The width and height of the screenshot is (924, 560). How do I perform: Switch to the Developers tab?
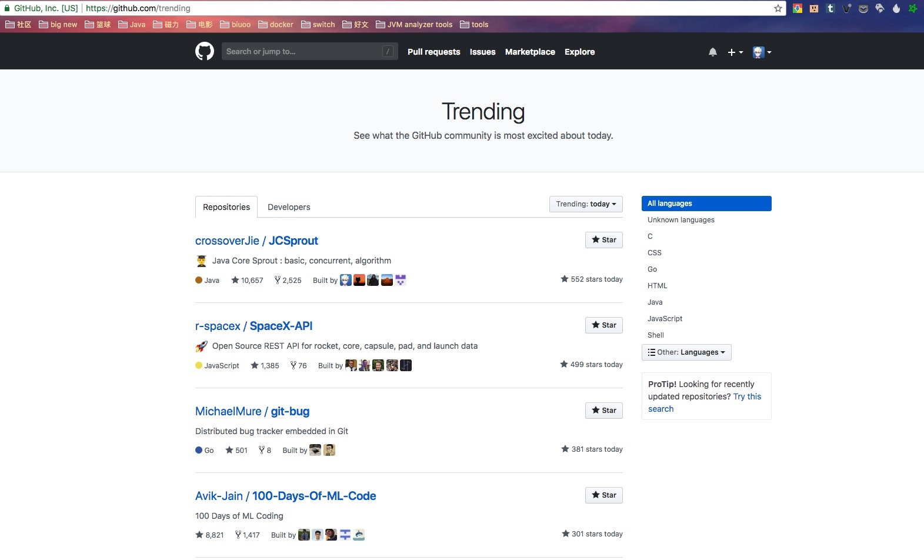289,207
